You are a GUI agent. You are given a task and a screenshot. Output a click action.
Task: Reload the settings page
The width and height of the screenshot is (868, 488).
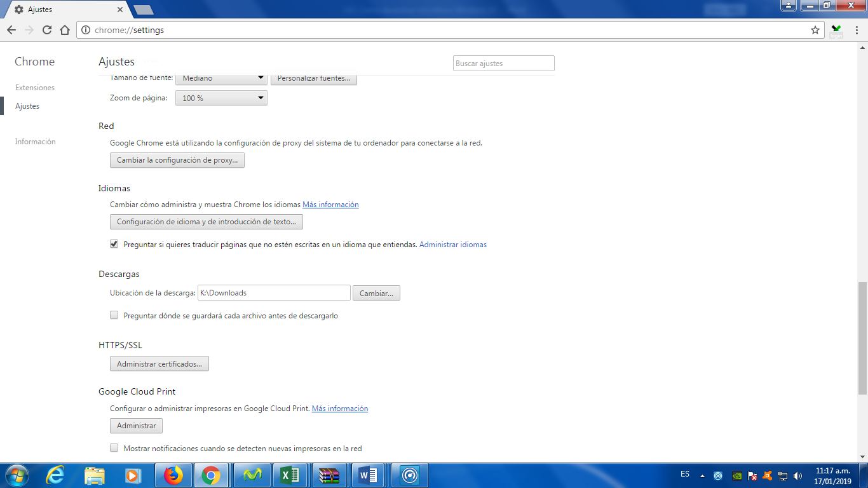click(x=47, y=30)
